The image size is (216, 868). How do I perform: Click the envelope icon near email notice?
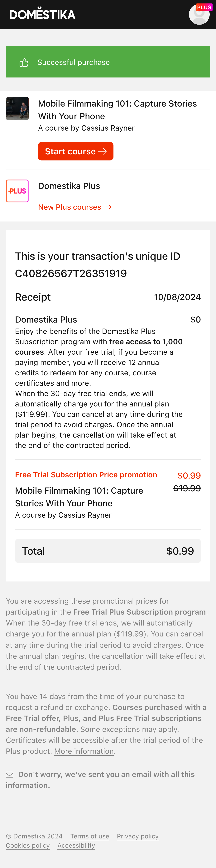10,775
